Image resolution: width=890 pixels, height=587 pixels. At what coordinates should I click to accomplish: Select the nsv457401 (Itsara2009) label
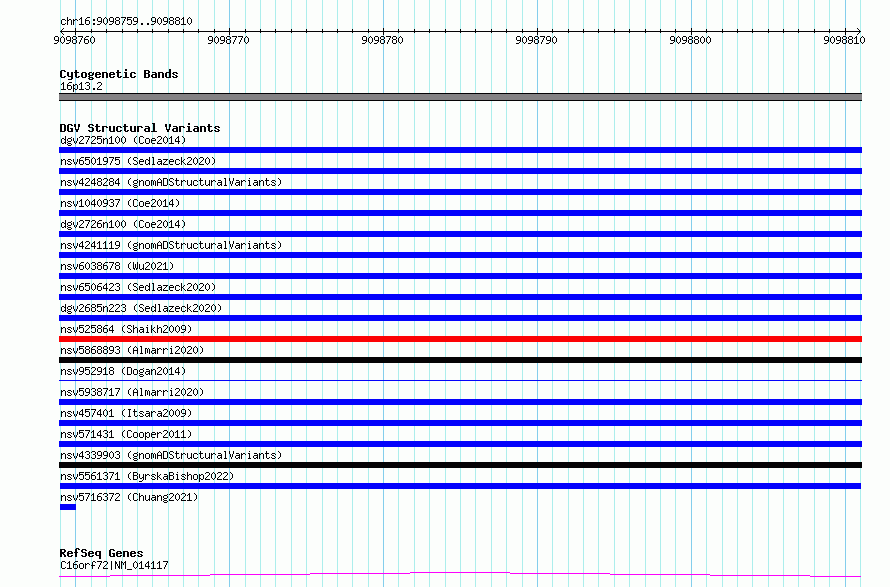(x=126, y=413)
